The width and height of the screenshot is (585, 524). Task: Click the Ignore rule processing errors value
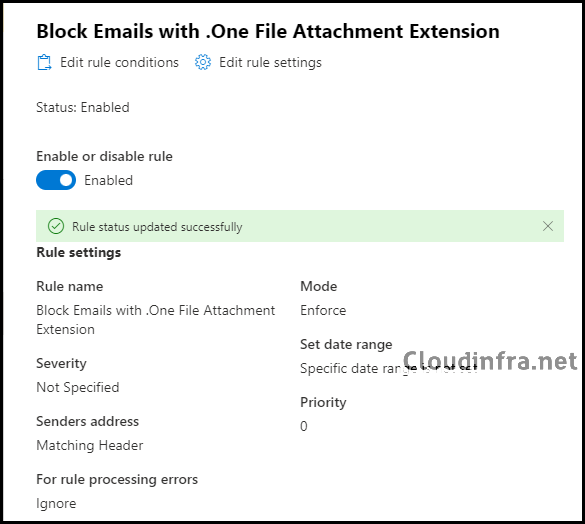click(56, 503)
